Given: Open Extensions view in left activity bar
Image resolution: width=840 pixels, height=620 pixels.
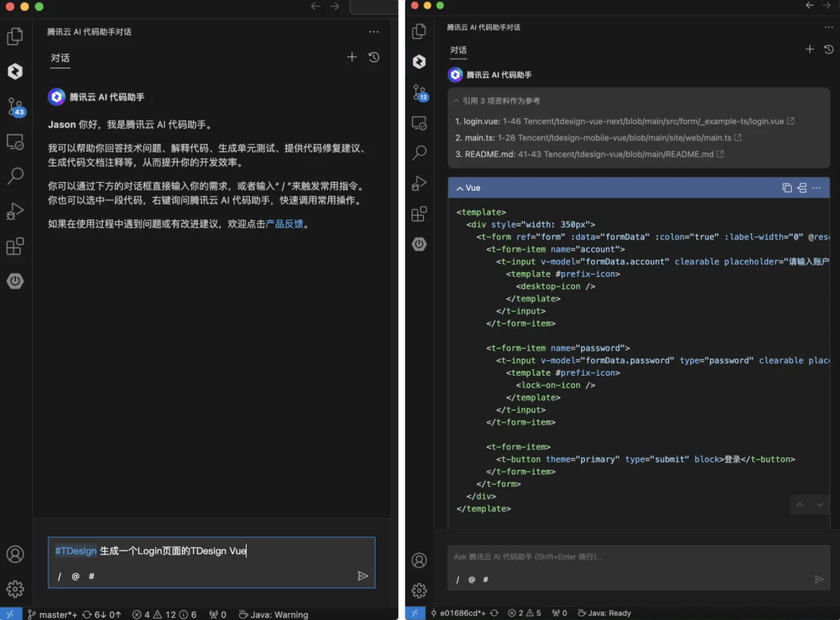Looking at the screenshot, I should pos(15,247).
